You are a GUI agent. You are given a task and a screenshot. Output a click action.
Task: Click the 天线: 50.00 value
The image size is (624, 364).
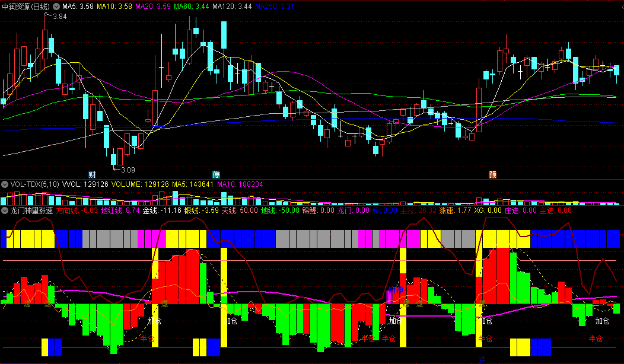click(x=240, y=210)
